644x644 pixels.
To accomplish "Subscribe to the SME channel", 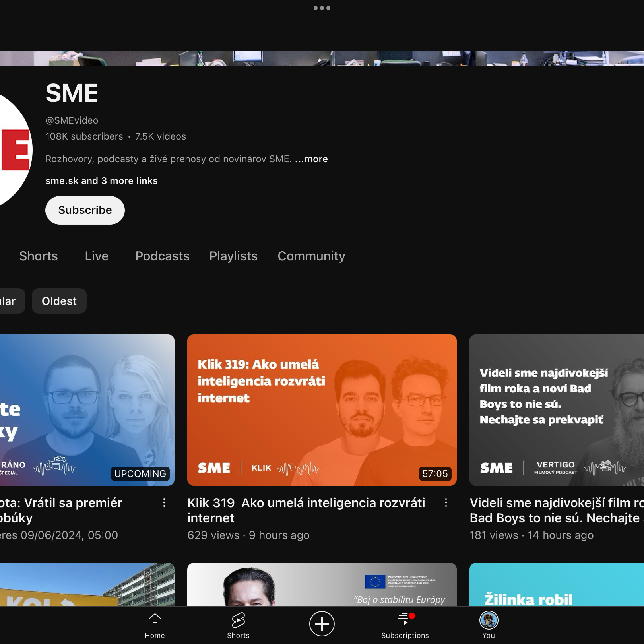I will click(x=85, y=210).
